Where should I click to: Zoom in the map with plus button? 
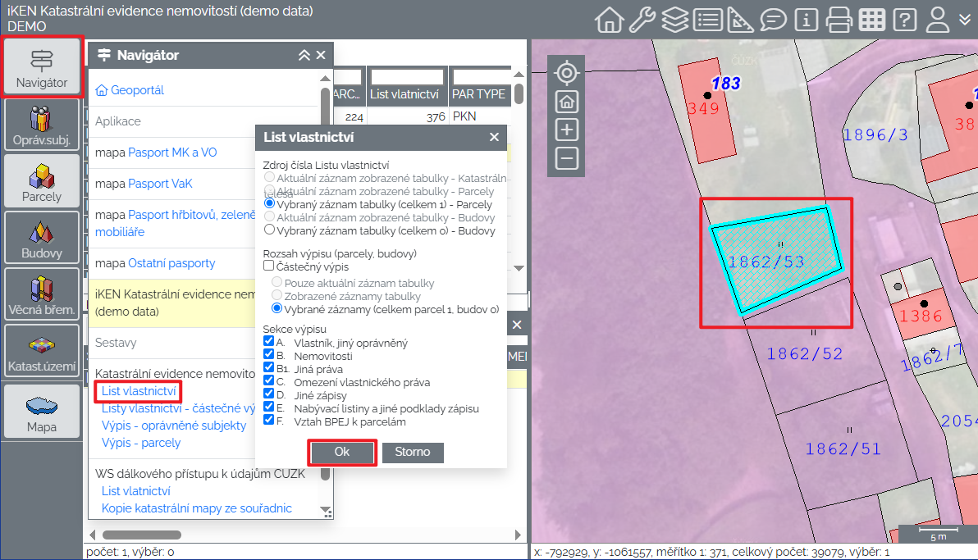tap(567, 130)
